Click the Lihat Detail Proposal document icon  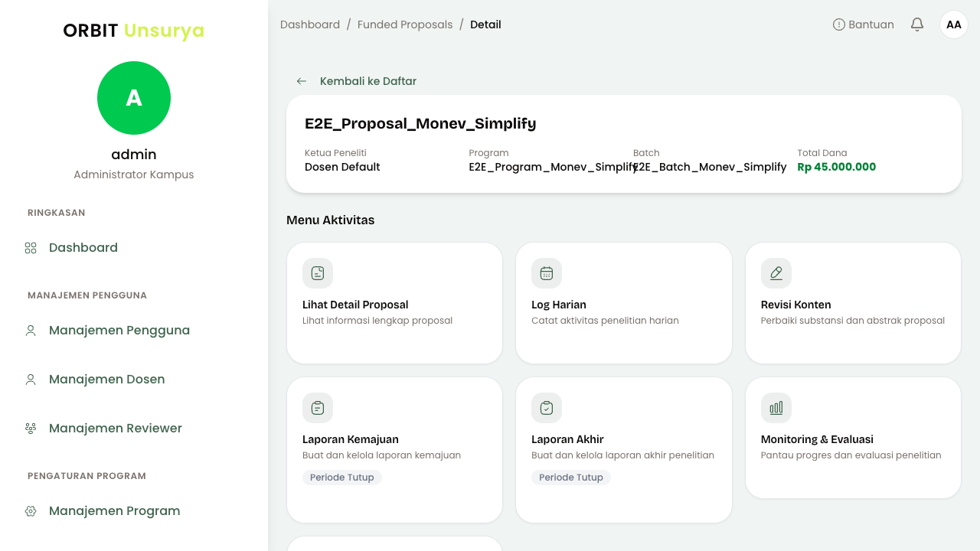point(318,273)
